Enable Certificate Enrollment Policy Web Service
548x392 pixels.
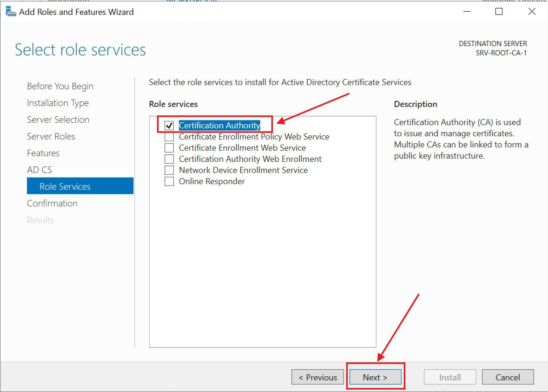point(169,136)
